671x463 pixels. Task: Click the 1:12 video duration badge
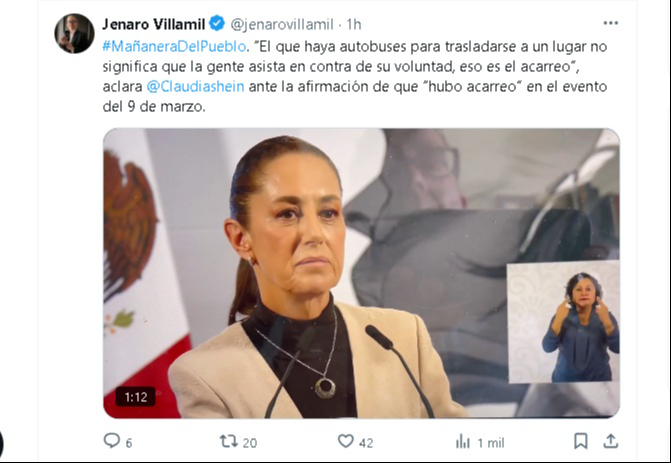(x=136, y=397)
